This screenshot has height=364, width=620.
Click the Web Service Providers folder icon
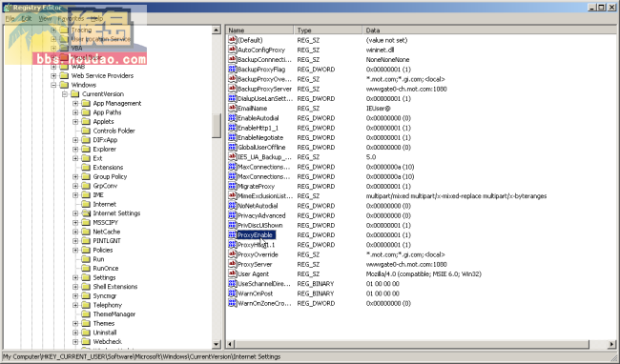pos(64,76)
